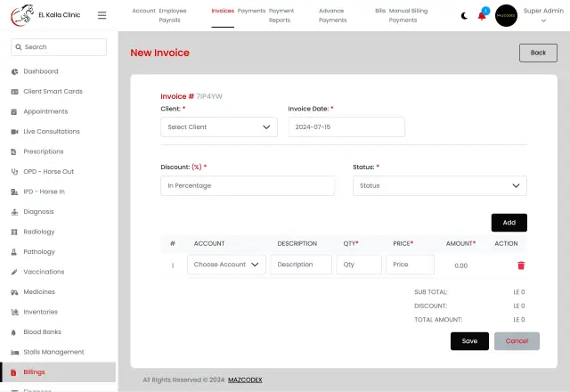This screenshot has height=392, width=570.
Task: Click the El Kalla Clinic logo
Action: click(22, 15)
